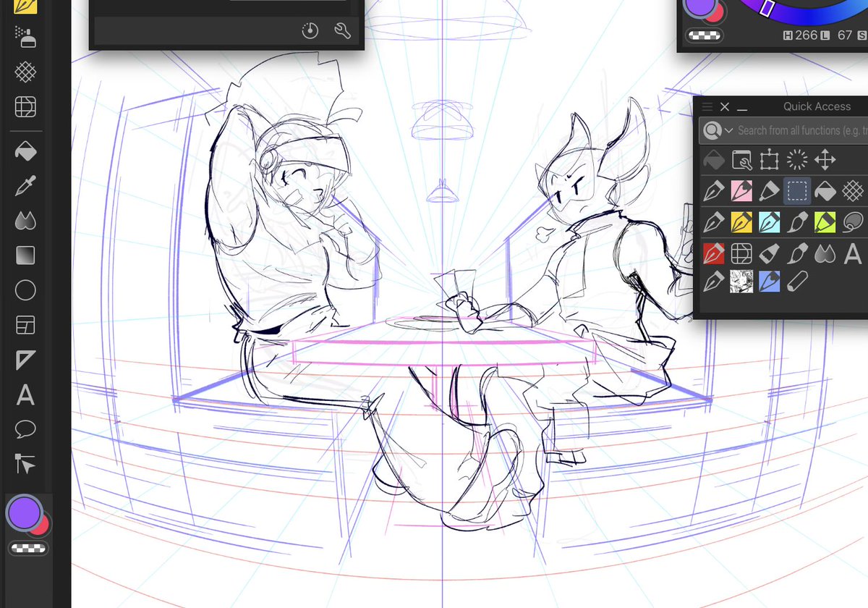This screenshot has width=868, height=608.
Task: Select the Blend tool in left toolbar
Action: tap(25, 221)
